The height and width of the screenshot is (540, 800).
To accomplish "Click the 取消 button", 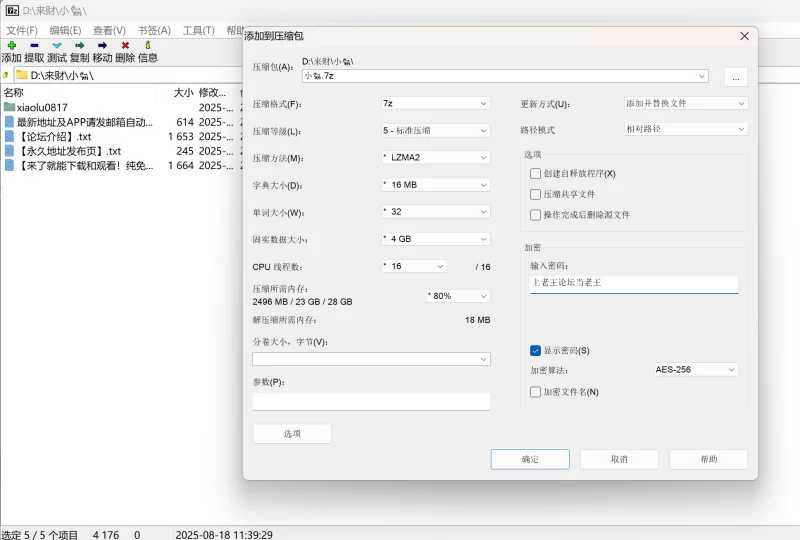I will pos(619,459).
